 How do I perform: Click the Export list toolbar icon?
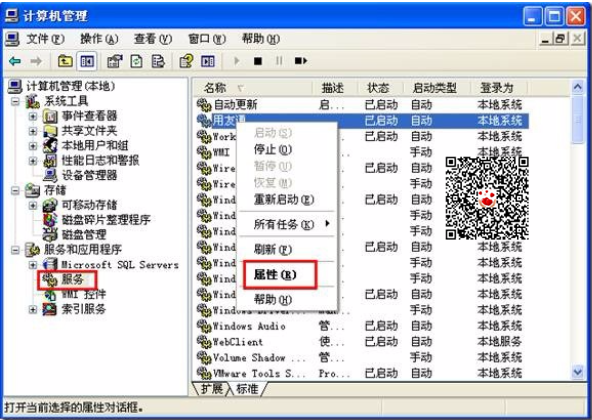[158, 61]
